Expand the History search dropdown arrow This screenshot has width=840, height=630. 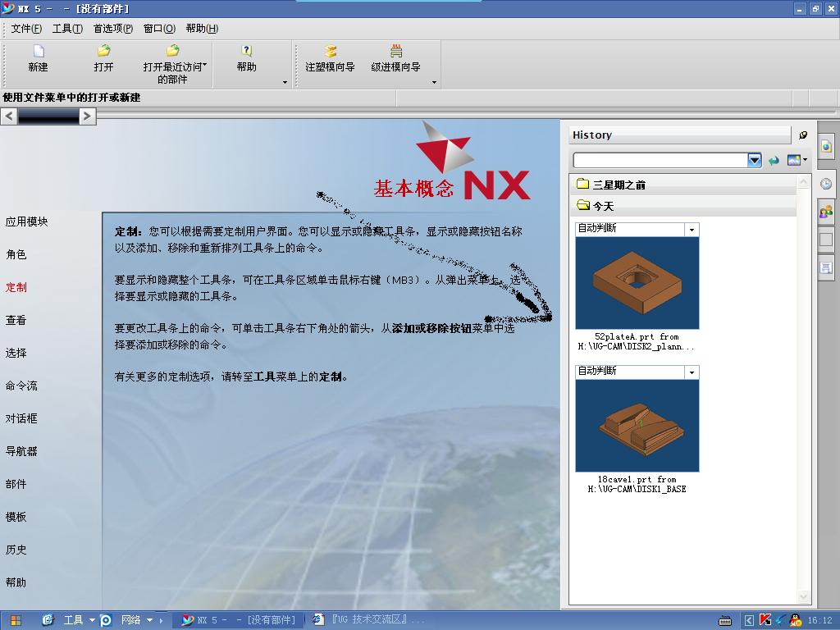click(755, 160)
